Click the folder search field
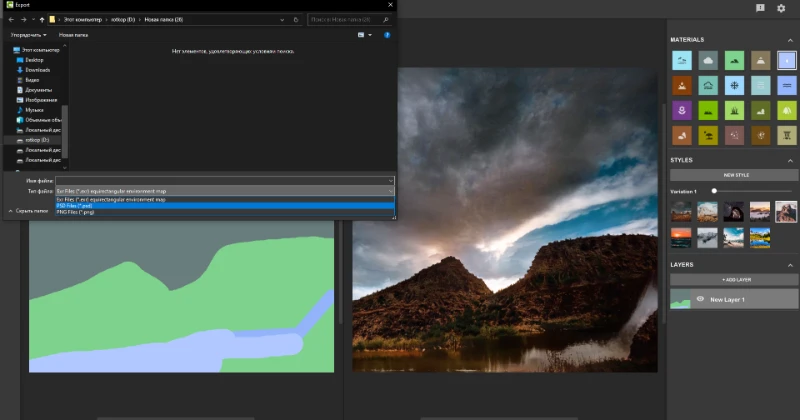Viewport: 800px width, 420px height. [x=349, y=19]
